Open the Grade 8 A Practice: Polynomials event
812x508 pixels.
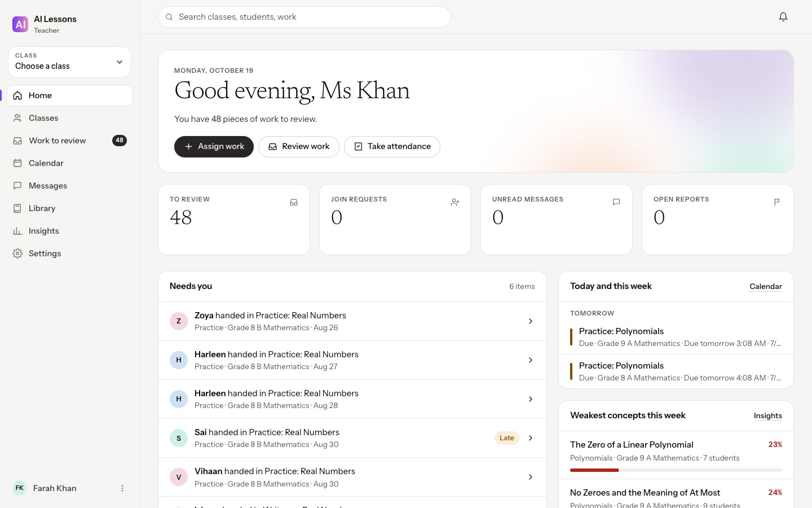pyautogui.click(x=676, y=371)
